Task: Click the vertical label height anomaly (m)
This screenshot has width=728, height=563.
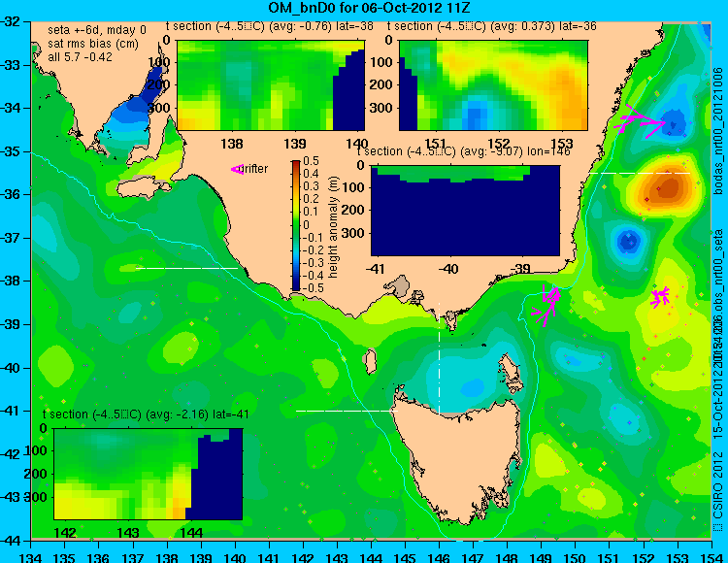Action: pyautogui.click(x=332, y=227)
